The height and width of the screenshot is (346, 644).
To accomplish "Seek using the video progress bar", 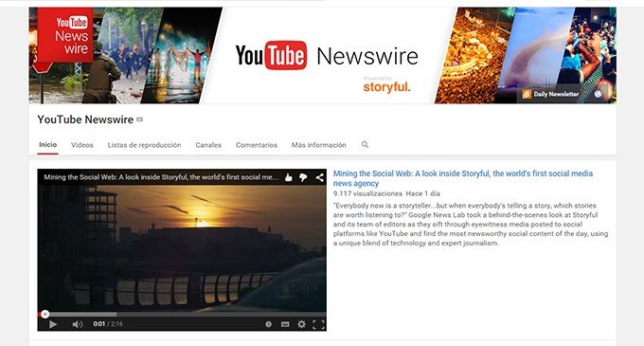I will (x=182, y=315).
